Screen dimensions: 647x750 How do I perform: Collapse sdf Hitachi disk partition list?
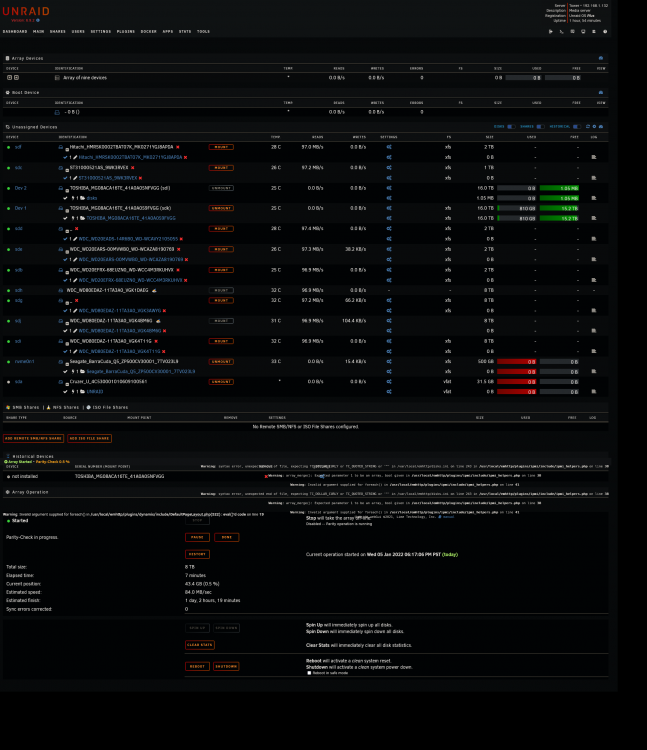[x=67, y=150]
